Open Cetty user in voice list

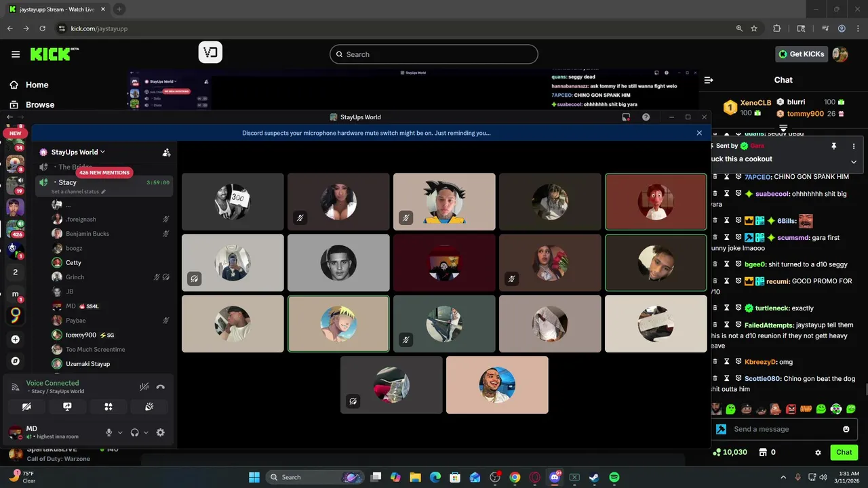(73, 263)
